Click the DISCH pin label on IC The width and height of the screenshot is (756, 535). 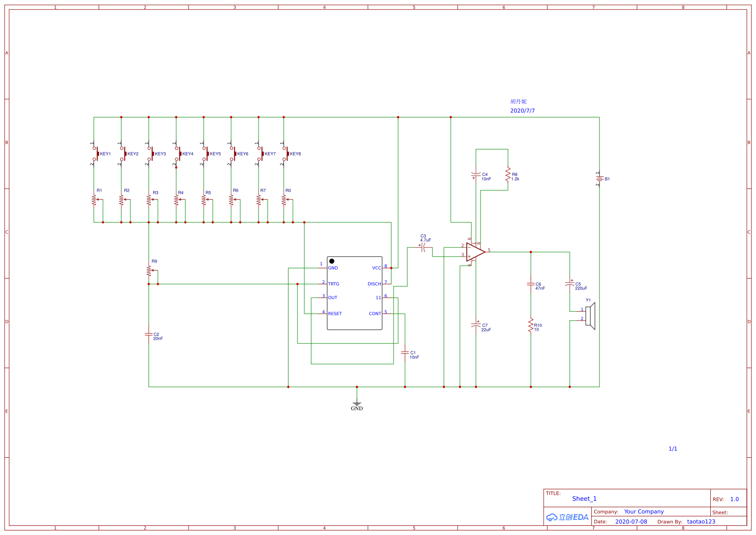tap(374, 284)
